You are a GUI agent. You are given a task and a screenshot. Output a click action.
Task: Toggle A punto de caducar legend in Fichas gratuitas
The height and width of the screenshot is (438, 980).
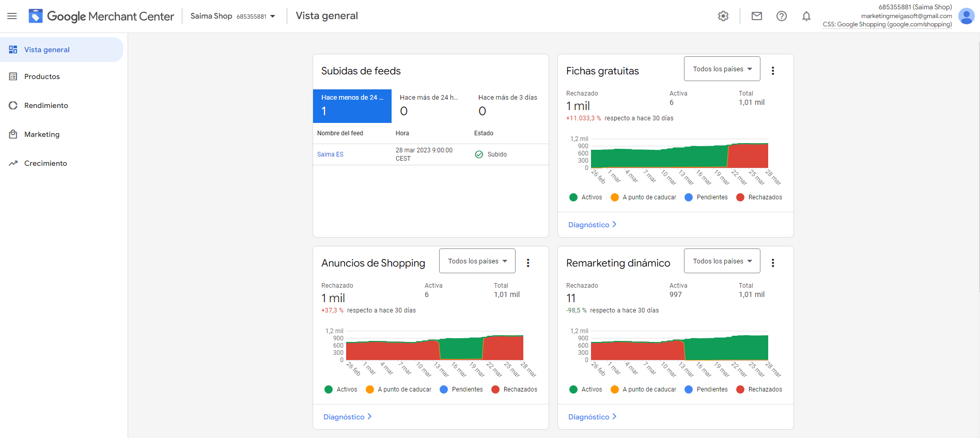(x=643, y=197)
